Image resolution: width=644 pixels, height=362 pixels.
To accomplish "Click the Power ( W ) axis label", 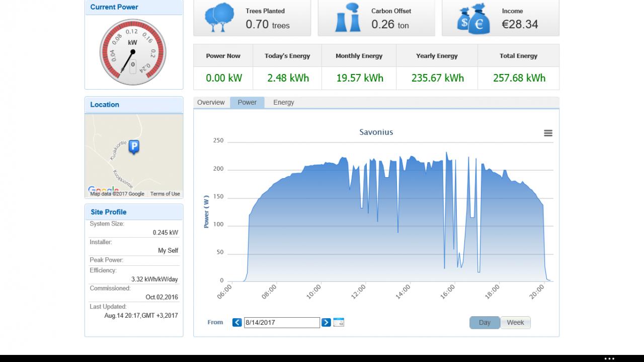I will pos(206,211).
